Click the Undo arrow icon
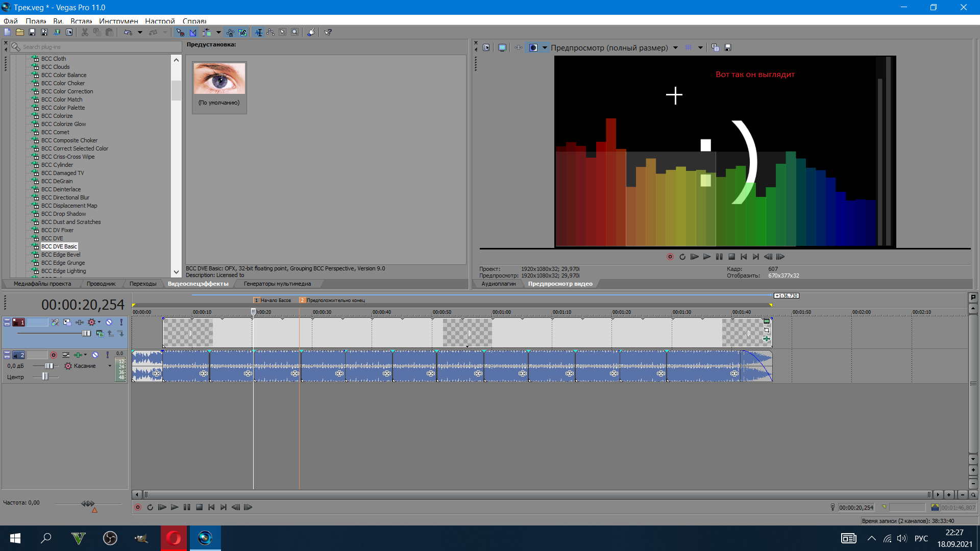 tap(128, 32)
